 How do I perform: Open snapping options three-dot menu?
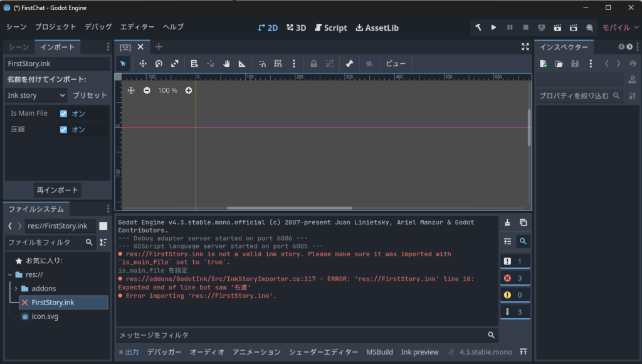[x=294, y=63]
